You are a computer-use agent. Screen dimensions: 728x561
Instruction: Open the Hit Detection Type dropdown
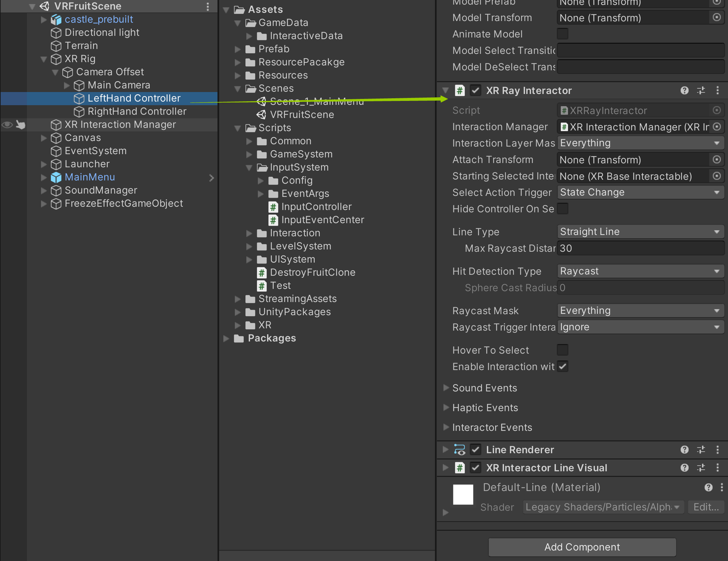click(640, 271)
